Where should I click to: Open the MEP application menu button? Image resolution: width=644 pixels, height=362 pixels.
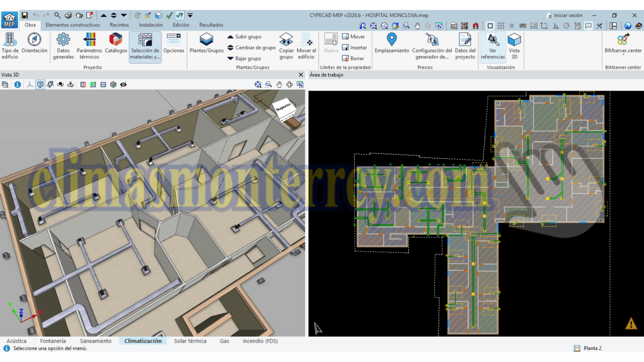(10, 20)
